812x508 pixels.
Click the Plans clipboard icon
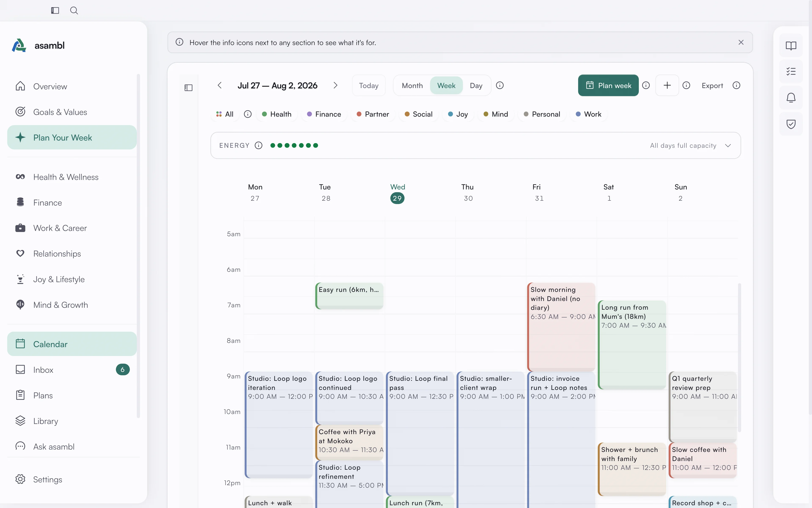(x=21, y=395)
